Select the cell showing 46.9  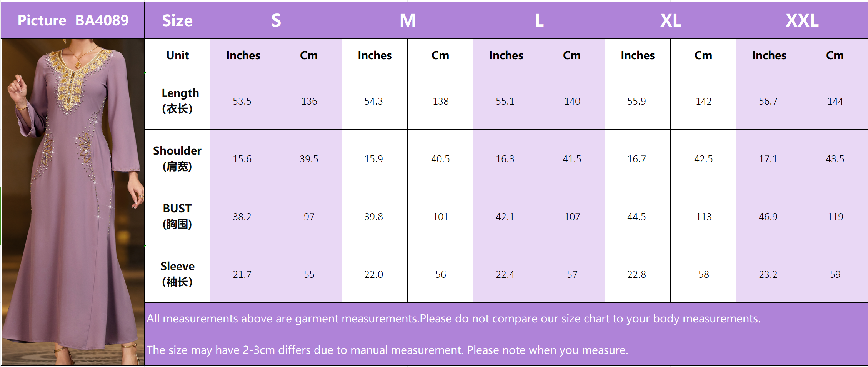click(768, 217)
